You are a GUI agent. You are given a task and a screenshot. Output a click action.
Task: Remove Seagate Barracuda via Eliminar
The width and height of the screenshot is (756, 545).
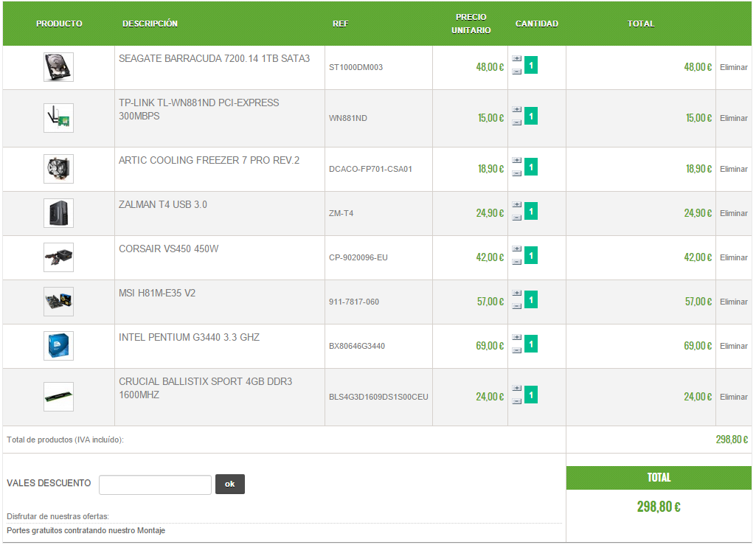pos(733,67)
